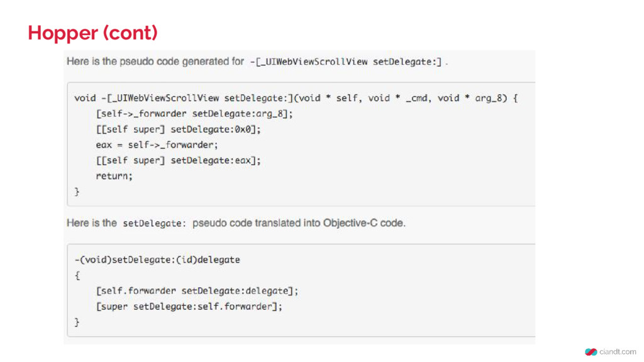Image resolution: width=644 pixels, height=362 pixels.
Task: Click the setDelegate:eax code line
Action: pyautogui.click(x=178, y=160)
